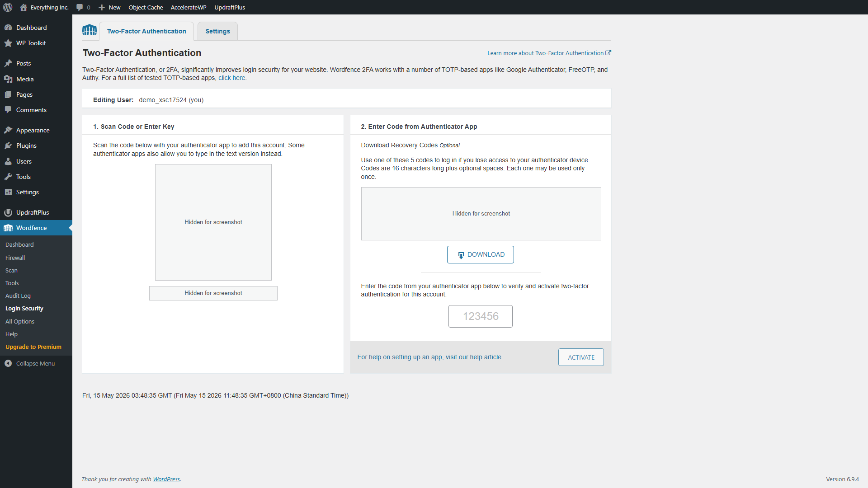Visit the WordPress link in the footer
The image size is (868, 488).
click(x=166, y=479)
